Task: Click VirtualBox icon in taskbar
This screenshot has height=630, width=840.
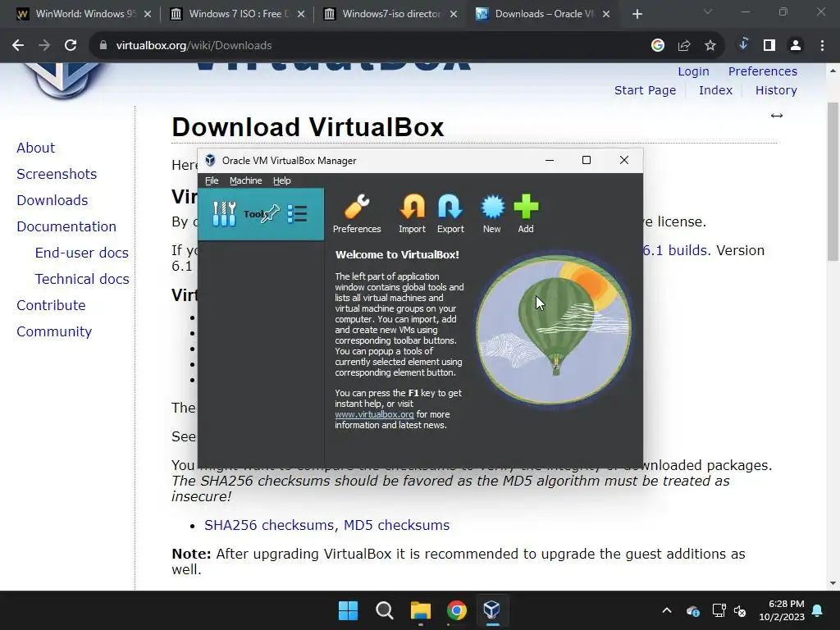Action: coord(492,610)
